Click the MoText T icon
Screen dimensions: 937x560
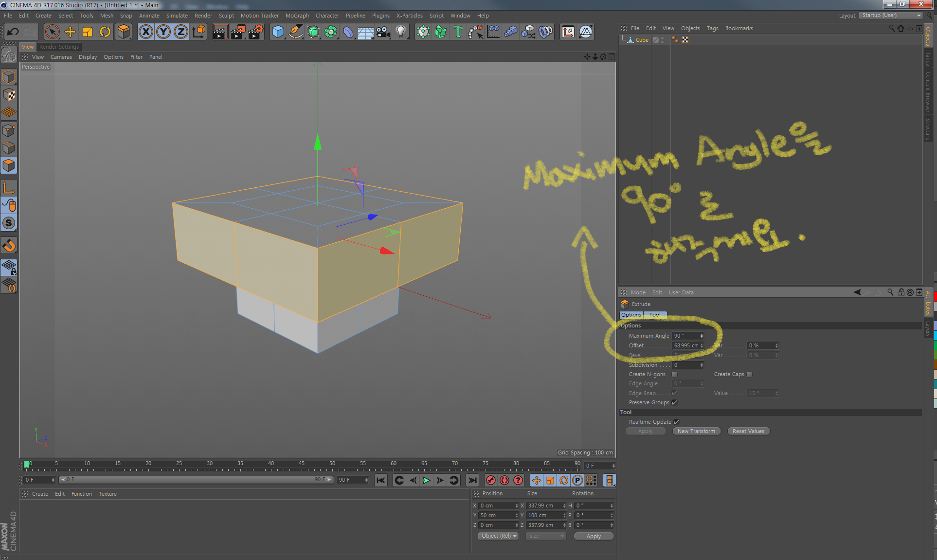click(458, 32)
